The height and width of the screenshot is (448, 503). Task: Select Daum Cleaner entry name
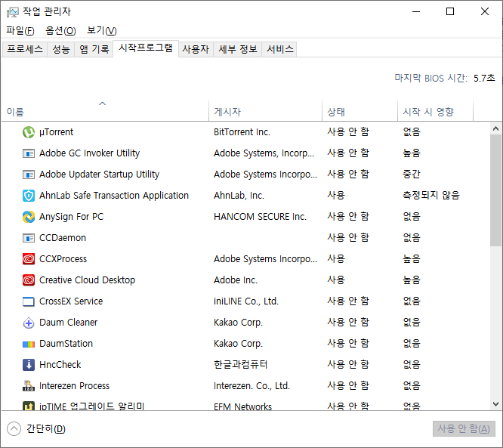pos(68,323)
